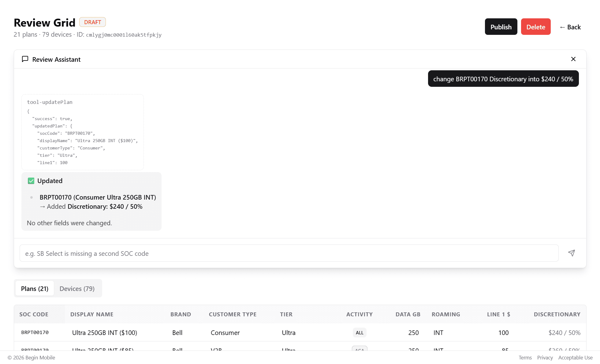Close the Review Assistant panel
Screen dimensions: 600x364
pyautogui.click(x=573, y=59)
